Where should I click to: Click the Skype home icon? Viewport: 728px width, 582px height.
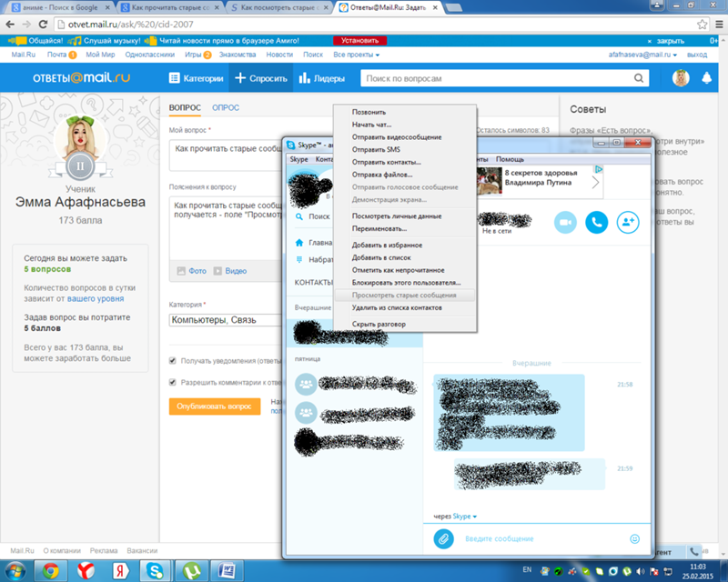[x=299, y=242]
